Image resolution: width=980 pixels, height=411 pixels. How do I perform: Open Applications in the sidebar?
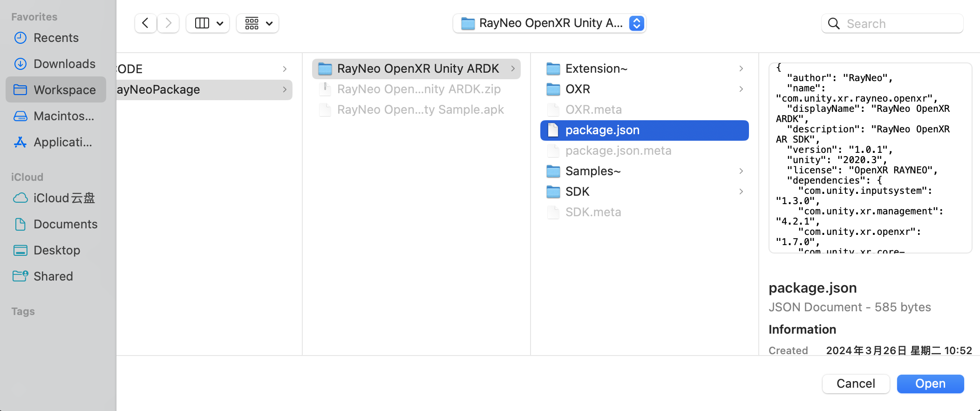click(x=56, y=142)
